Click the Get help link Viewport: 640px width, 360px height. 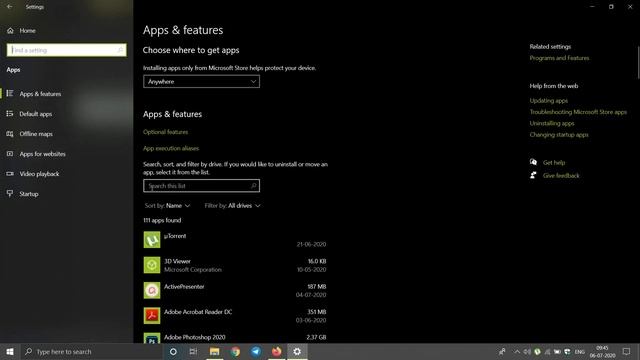[x=554, y=162]
